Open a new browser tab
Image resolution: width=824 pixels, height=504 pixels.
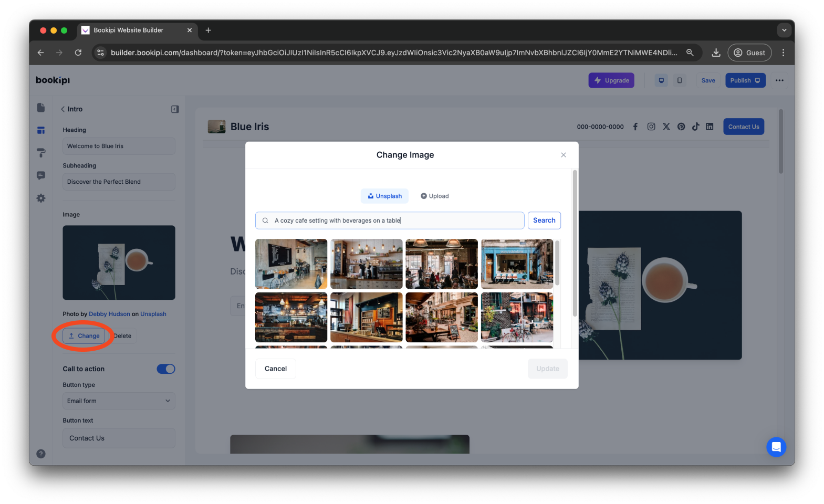click(208, 30)
